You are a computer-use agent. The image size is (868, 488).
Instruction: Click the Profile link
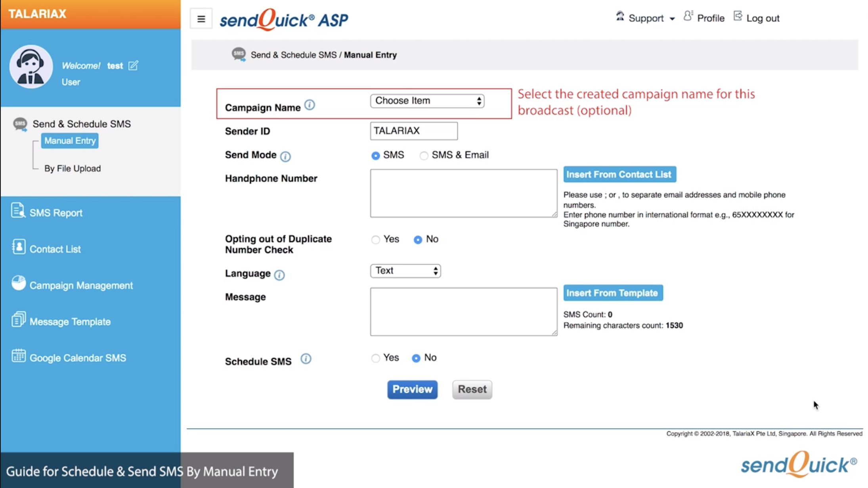[710, 18]
